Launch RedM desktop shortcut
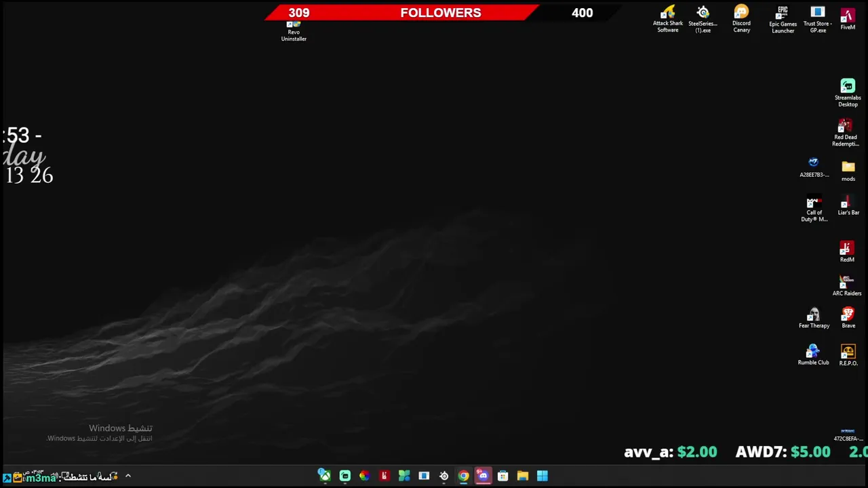 click(x=847, y=251)
